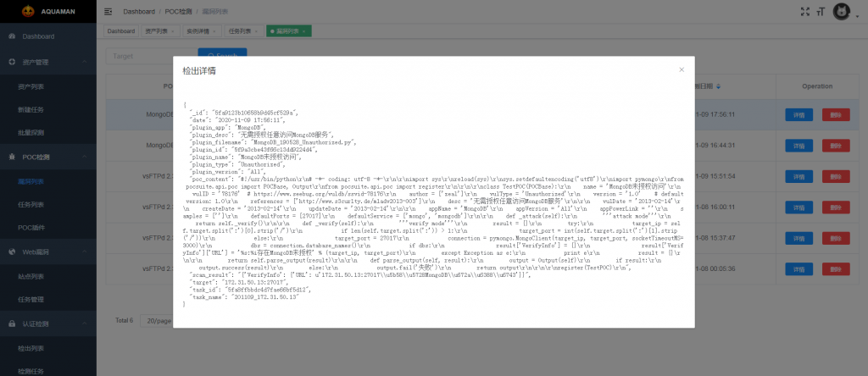The image size is (868, 376).
Task: Click 详情 for the 00:05:36 row
Action: pos(798,269)
